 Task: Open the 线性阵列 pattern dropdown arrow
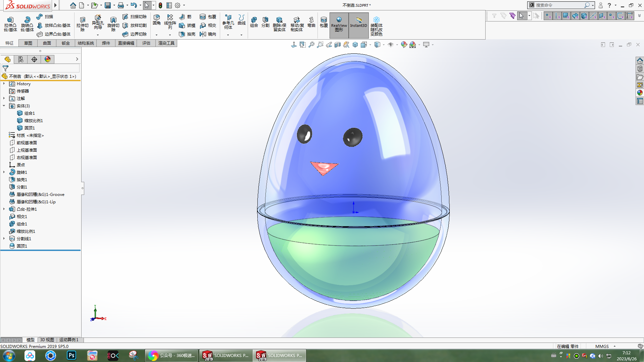(x=170, y=35)
